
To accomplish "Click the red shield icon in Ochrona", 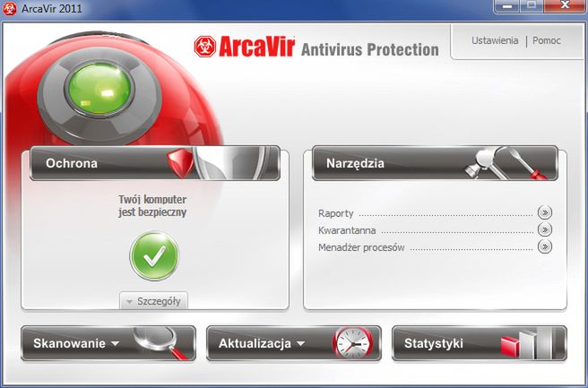I will 180,163.
